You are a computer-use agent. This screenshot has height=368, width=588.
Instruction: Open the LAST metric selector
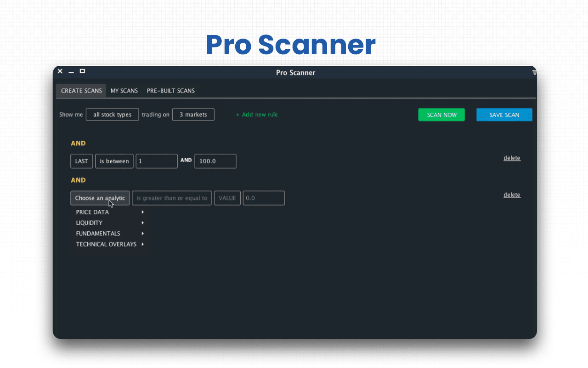(81, 161)
